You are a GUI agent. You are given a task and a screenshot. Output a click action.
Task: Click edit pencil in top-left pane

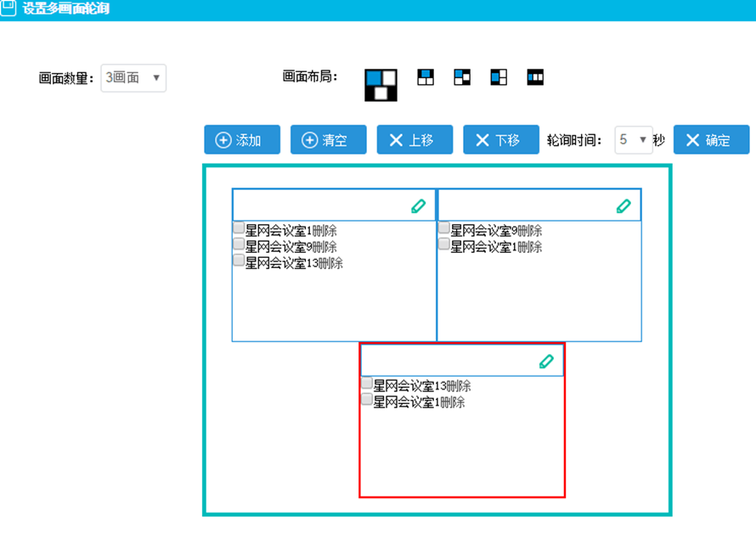(418, 205)
